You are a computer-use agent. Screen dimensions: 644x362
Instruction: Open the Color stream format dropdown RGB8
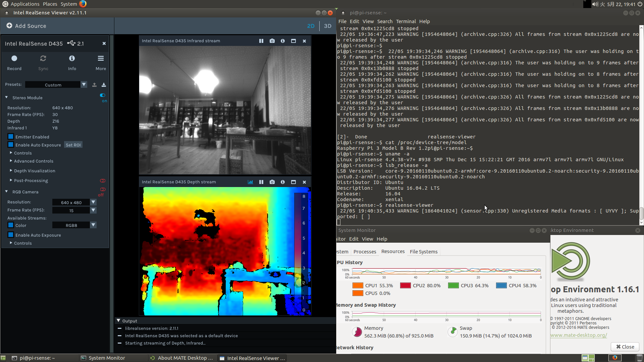93,225
